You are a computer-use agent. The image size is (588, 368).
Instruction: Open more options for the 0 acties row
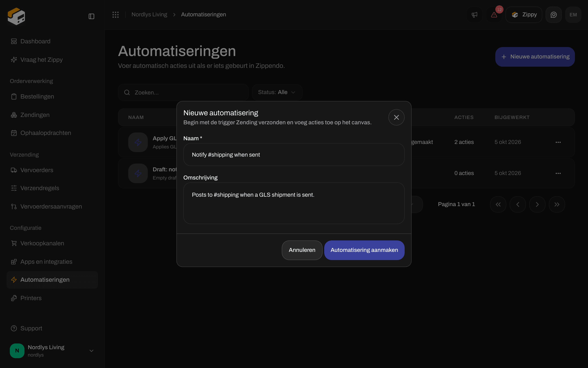(558, 173)
